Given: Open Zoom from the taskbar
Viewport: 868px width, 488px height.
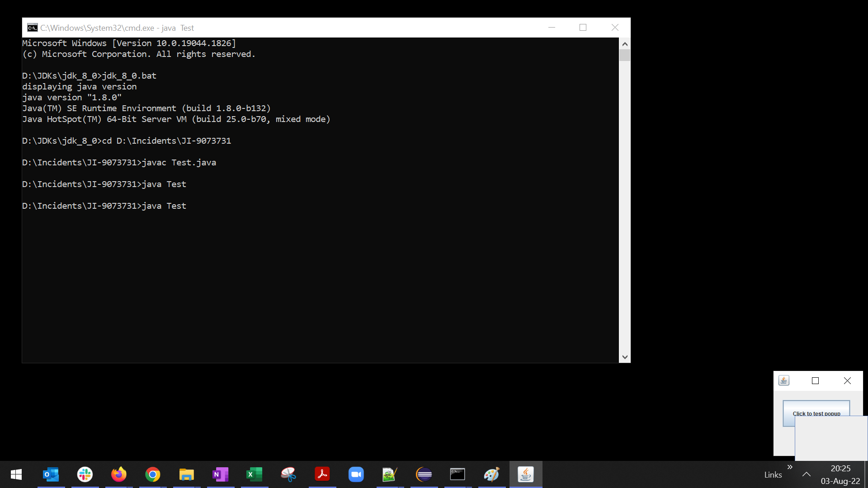Looking at the screenshot, I should 356,474.
